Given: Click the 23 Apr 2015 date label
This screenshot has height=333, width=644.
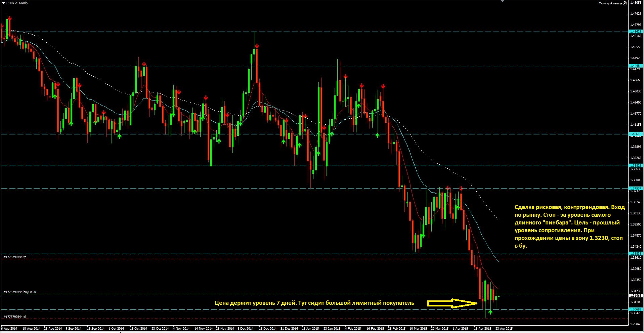Looking at the screenshot, I should (504, 328).
